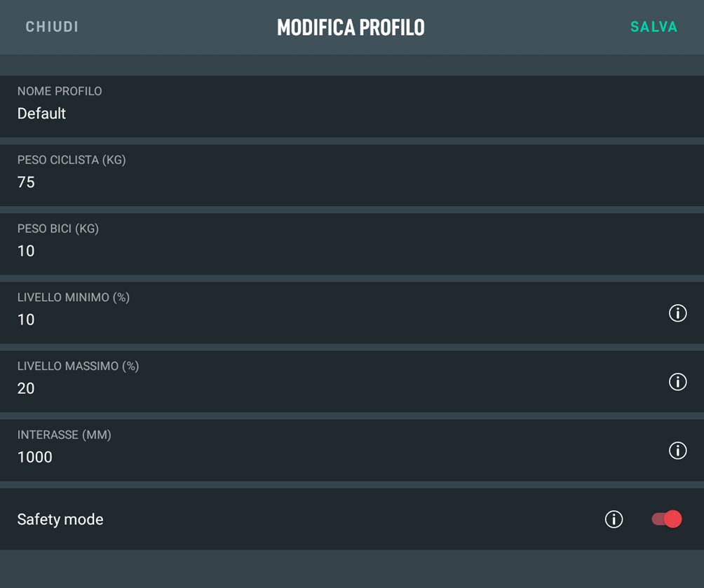The width and height of the screenshot is (704, 588).
Task: Open info for Interasse
Action: coord(677,450)
